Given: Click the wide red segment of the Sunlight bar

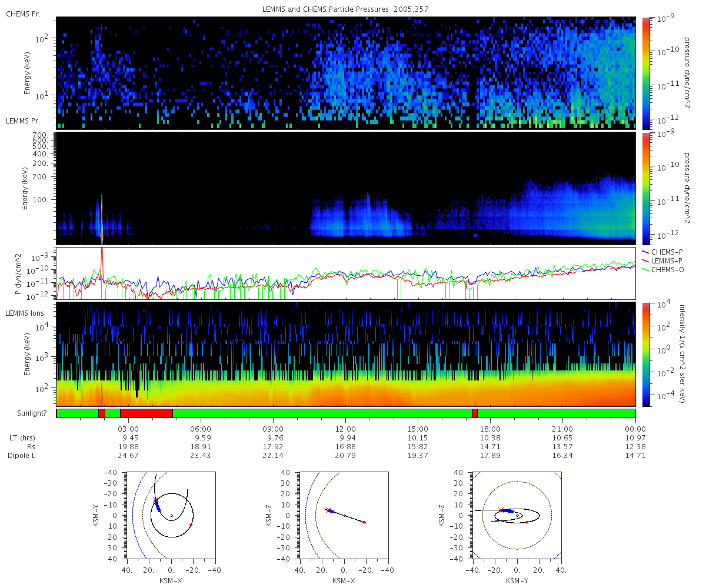Looking at the screenshot, I should pyautogui.click(x=146, y=413).
